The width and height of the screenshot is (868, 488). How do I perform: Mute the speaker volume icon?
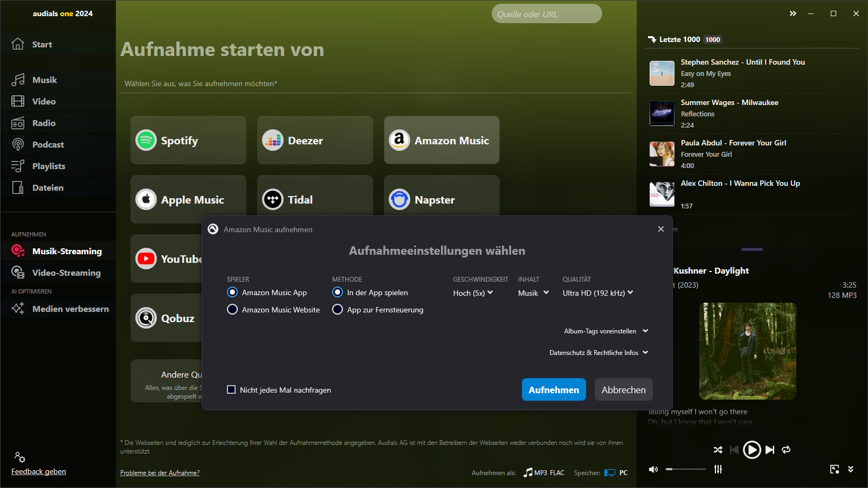(653, 470)
